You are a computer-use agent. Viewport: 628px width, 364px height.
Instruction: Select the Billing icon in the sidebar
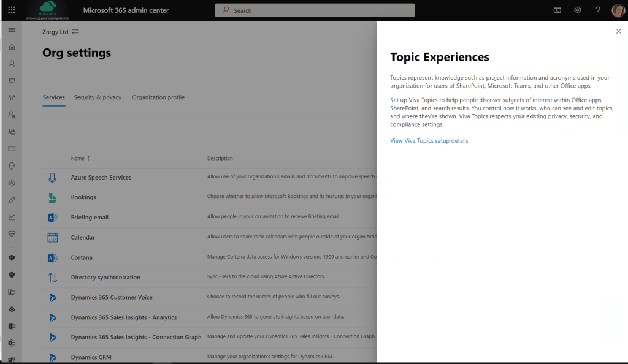click(11, 148)
